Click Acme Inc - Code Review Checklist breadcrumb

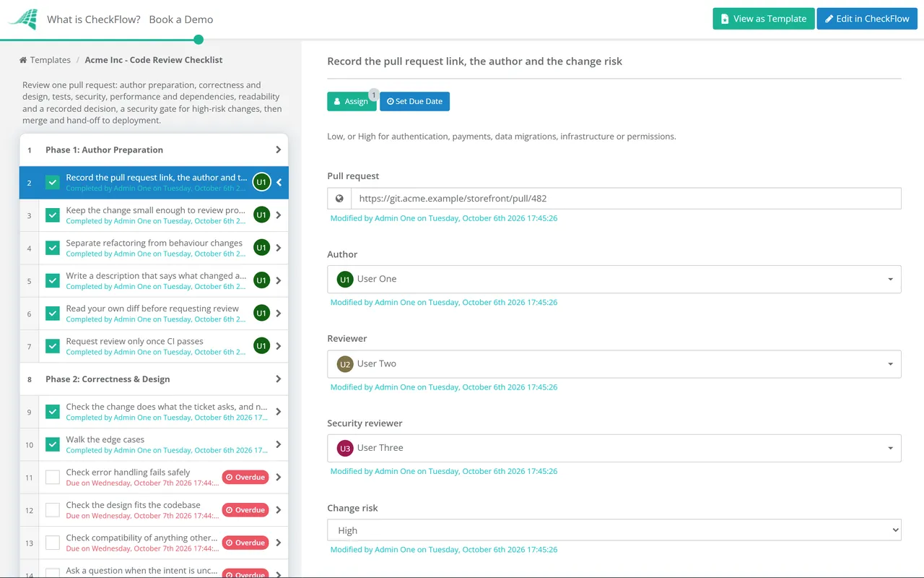coord(154,60)
